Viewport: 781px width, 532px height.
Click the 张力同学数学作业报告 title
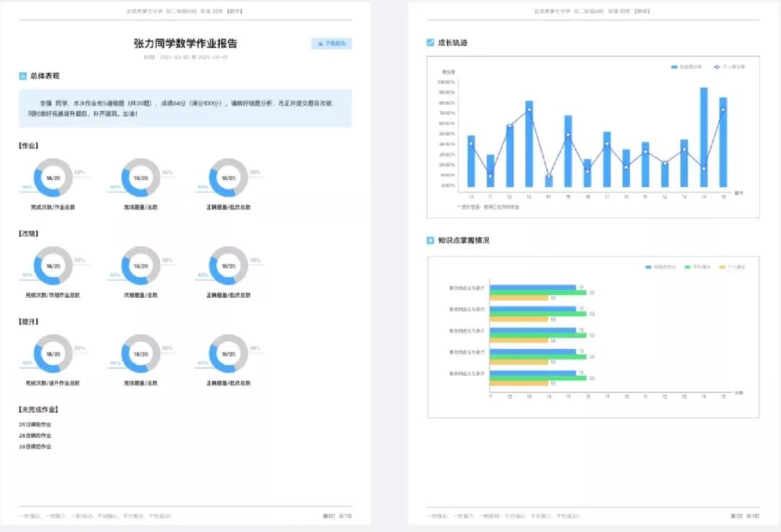(185, 43)
